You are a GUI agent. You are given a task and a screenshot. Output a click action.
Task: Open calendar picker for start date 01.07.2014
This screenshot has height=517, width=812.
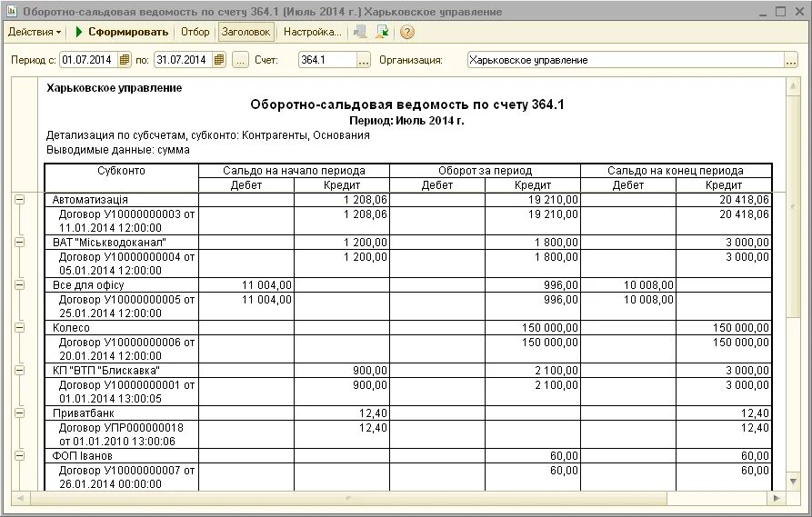(125, 60)
